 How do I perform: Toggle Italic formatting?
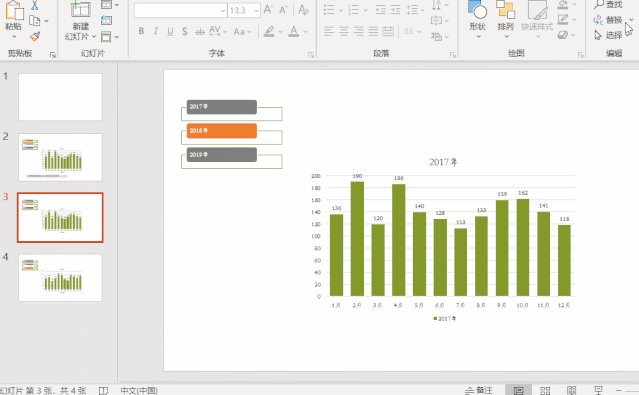pos(156,31)
